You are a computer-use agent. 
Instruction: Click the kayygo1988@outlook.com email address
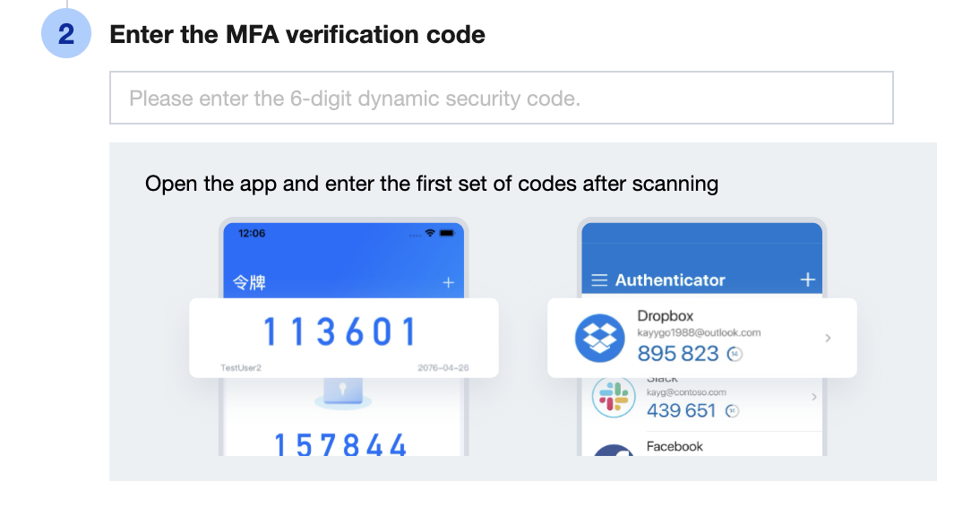(x=699, y=332)
